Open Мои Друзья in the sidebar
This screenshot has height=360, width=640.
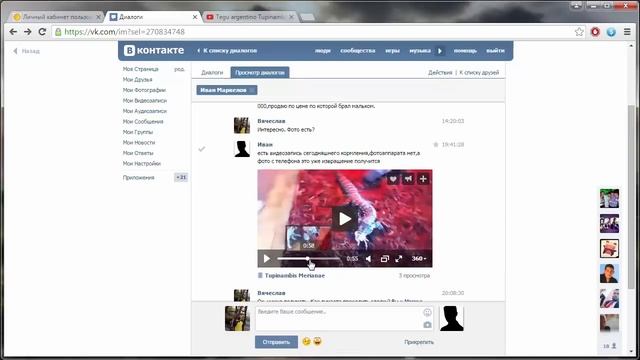(138, 80)
